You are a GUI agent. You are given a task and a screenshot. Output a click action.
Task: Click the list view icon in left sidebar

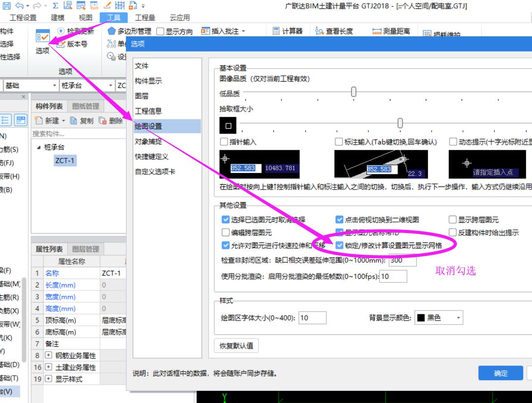point(5,120)
